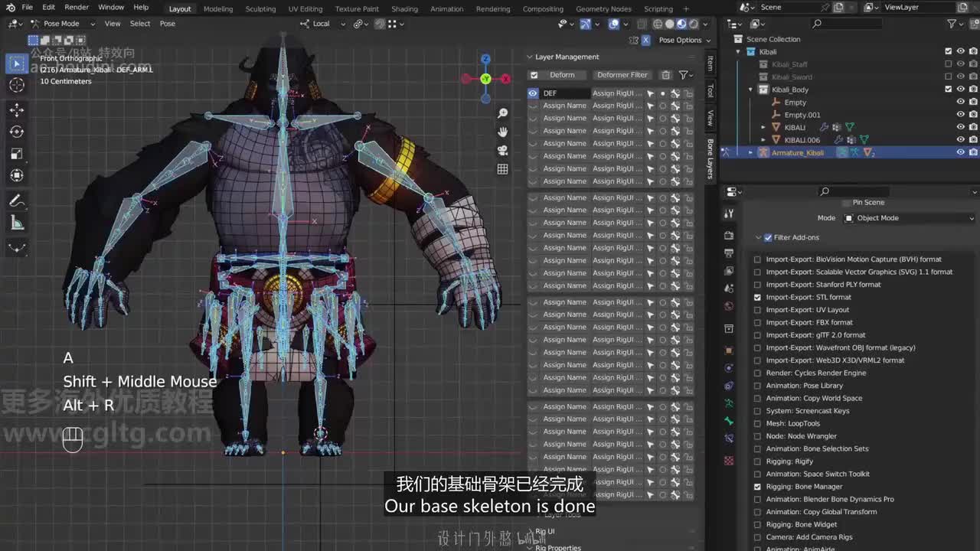Select the Scale tool in the toolbar
Image resolution: width=980 pixels, height=551 pixels.
(17, 154)
